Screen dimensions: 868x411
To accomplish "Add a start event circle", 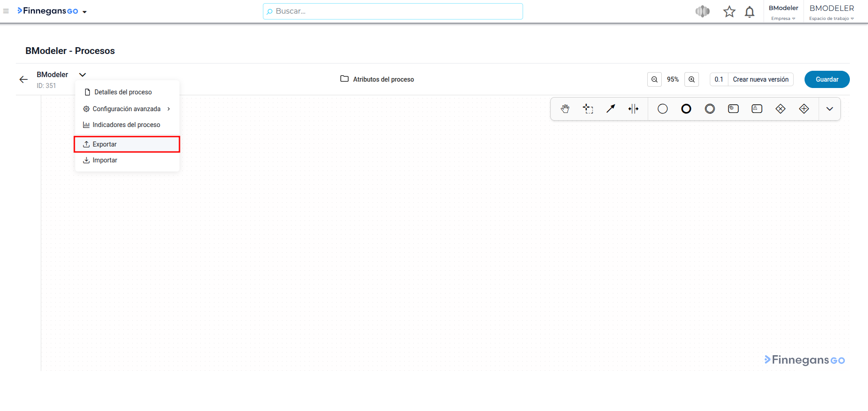I will point(663,109).
